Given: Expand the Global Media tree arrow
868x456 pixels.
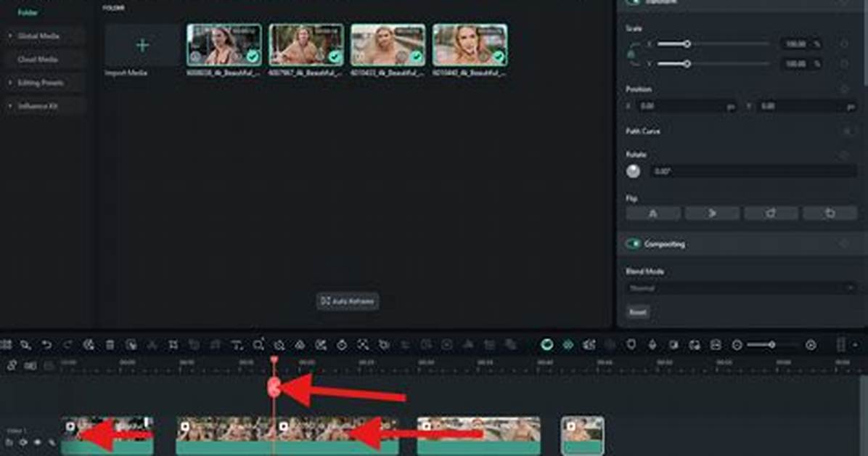Looking at the screenshot, I should pos(10,36).
